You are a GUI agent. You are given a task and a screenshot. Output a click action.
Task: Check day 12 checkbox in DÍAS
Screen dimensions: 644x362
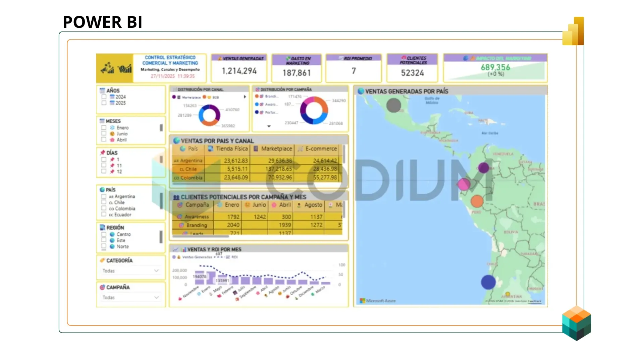[x=104, y=171]
